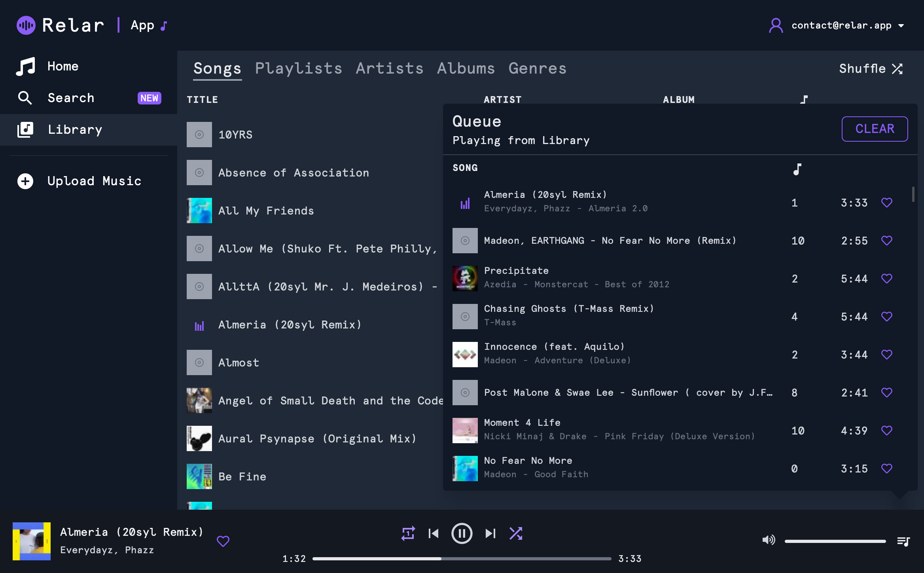924x573 pixels.
Task: Click the All My Friends album art
Action: 199,211
